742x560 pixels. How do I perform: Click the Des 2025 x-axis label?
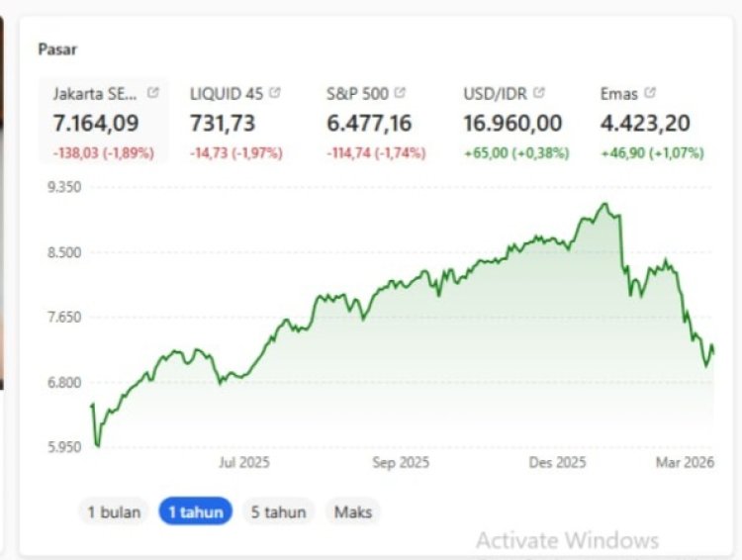click(557, 462)
